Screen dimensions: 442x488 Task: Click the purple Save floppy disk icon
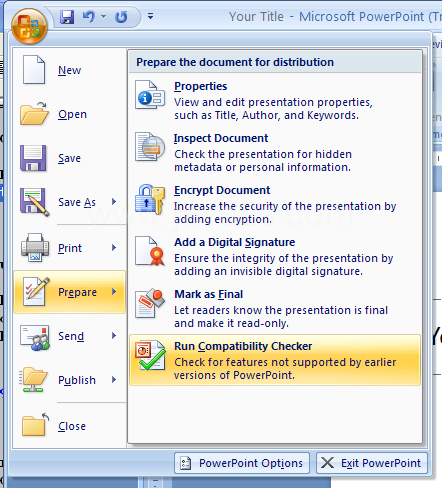point(33,158)
